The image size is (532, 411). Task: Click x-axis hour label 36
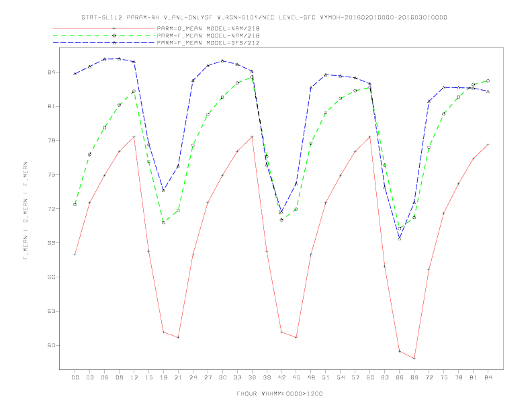[x=252, y=377]
